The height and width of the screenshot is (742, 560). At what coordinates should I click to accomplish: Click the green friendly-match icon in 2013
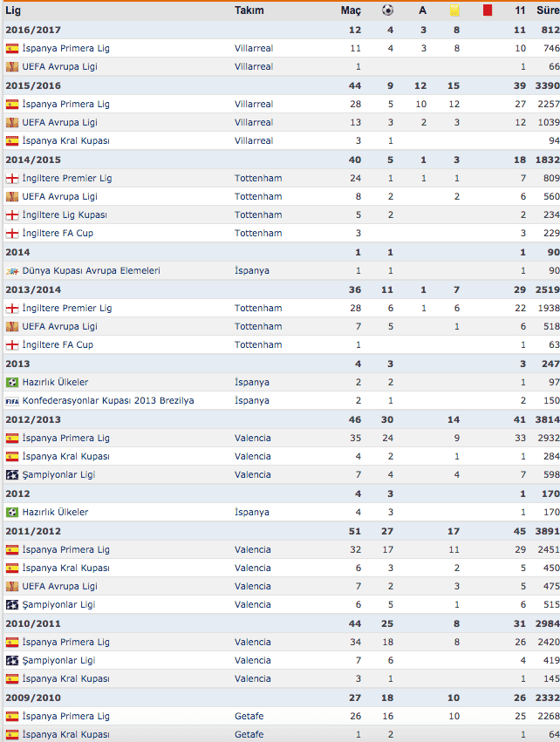(x=12, y=383)
